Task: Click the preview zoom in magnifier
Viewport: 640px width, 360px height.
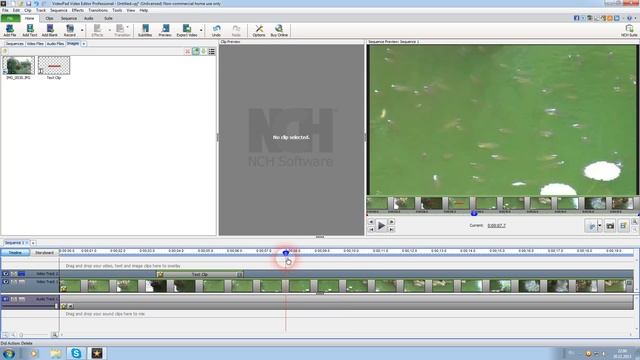Action: point(635,222)
